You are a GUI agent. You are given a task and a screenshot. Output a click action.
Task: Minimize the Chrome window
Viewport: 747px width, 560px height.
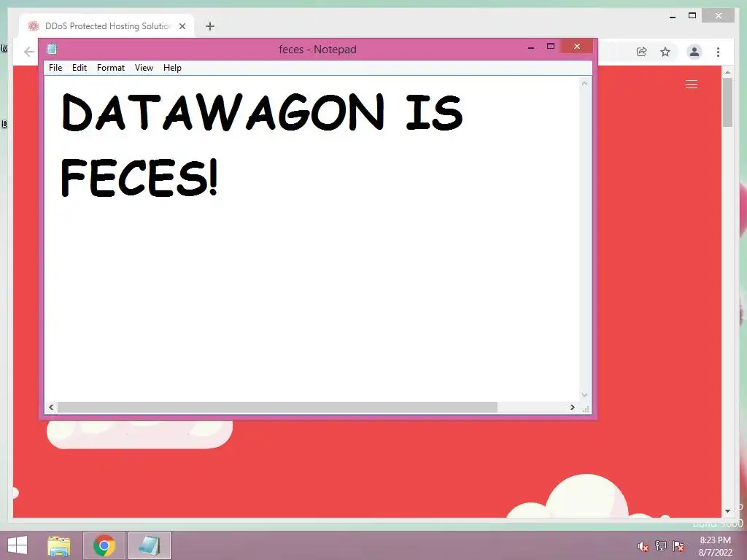pos(673,16)
